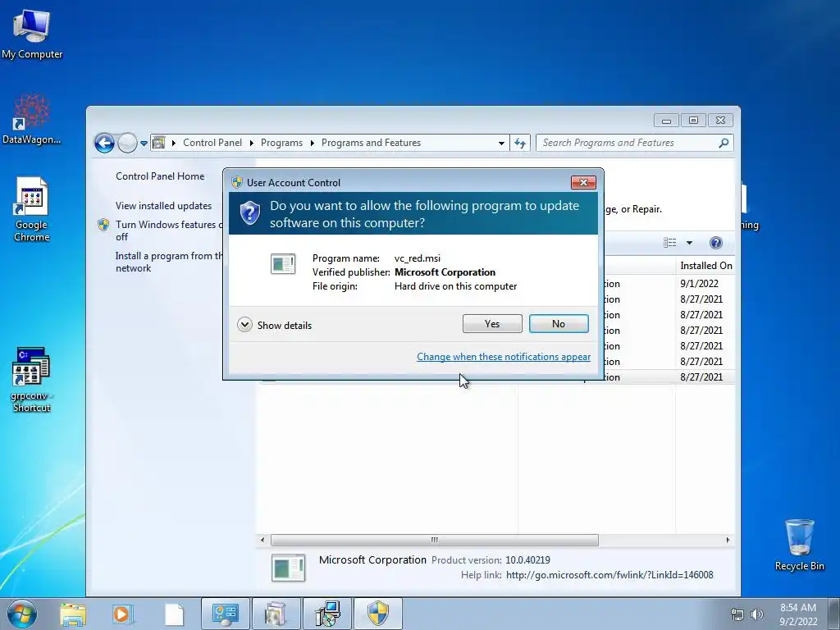
Task: Open the taskbar clock showing 8:54 AM
Action: [x=798, y=614]
